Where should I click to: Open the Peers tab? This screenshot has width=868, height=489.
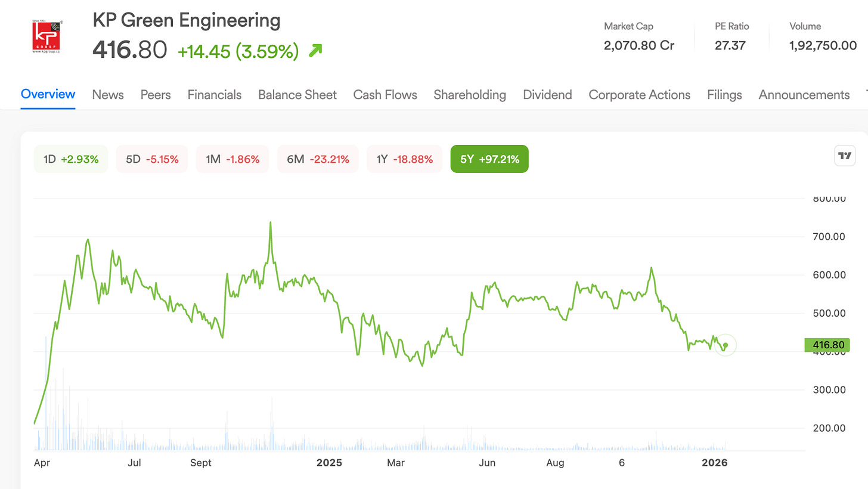pyautogui.click(x=156, y=95)
